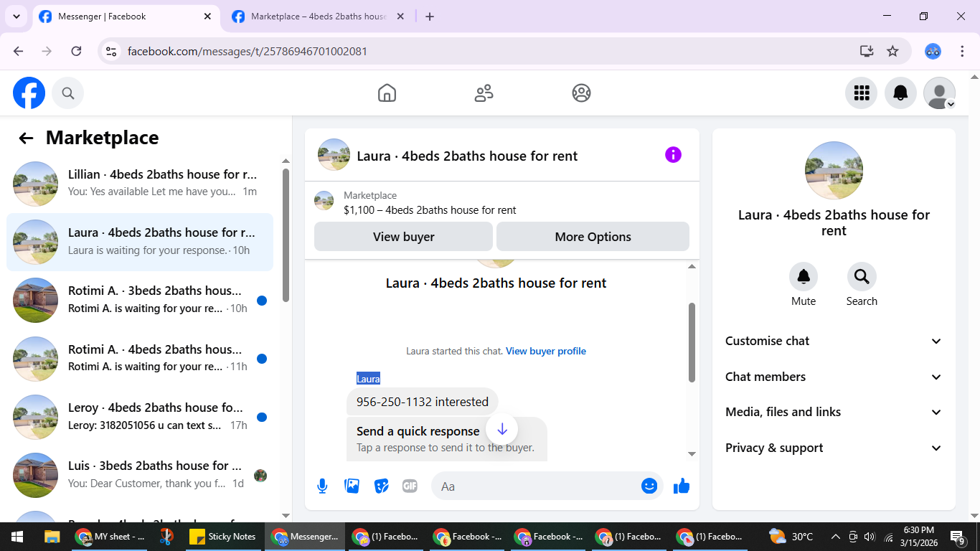This screenshot has height=551, width=980.
Task: Show hidden system tray icons
Action: click(x=835, y=537)
